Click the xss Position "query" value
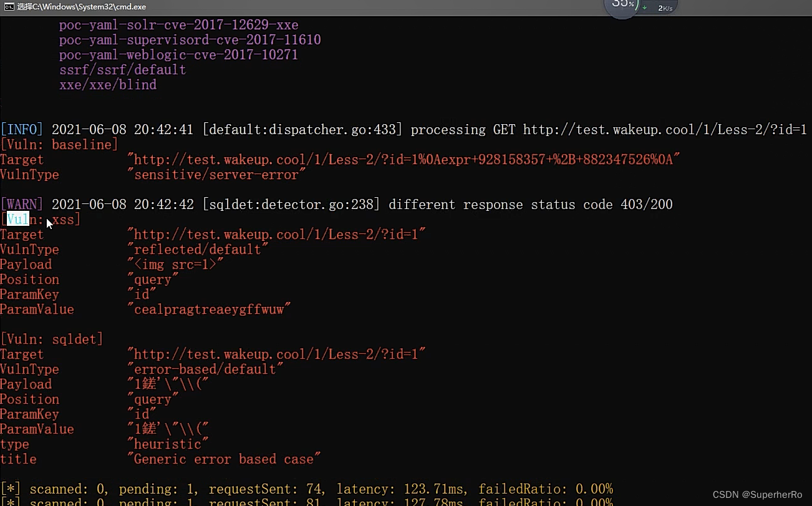Viewport: 812px width, 506px height. pyautogui.click(x=153, y=280)
